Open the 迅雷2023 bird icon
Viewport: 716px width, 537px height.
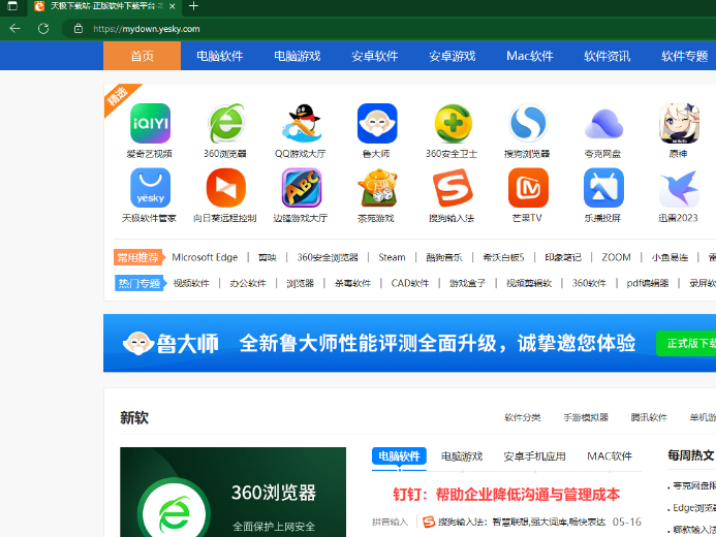[679, 188]
